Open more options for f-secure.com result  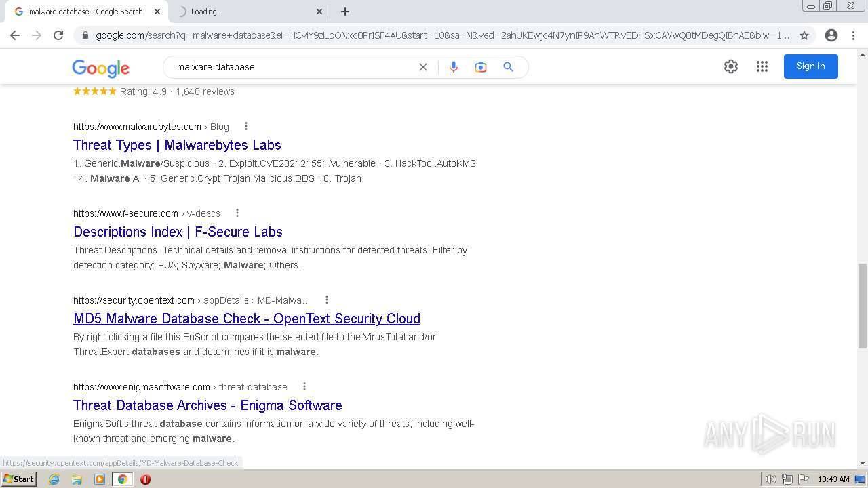pos(237,213)
